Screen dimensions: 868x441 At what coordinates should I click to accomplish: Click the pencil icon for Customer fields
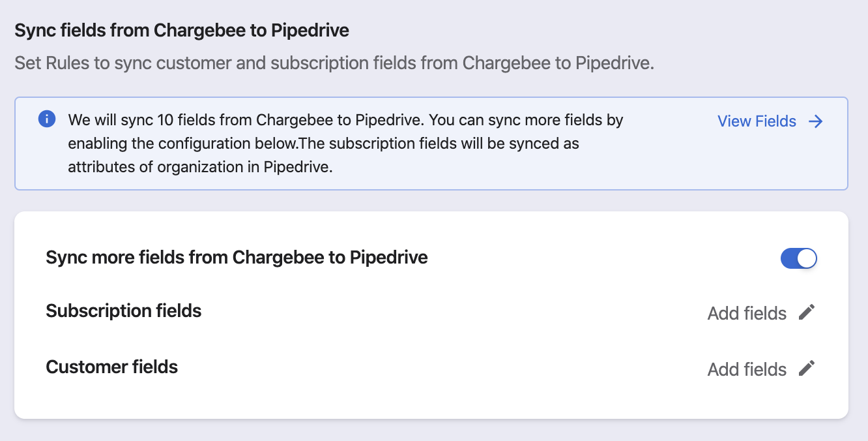tap(807, 369)
